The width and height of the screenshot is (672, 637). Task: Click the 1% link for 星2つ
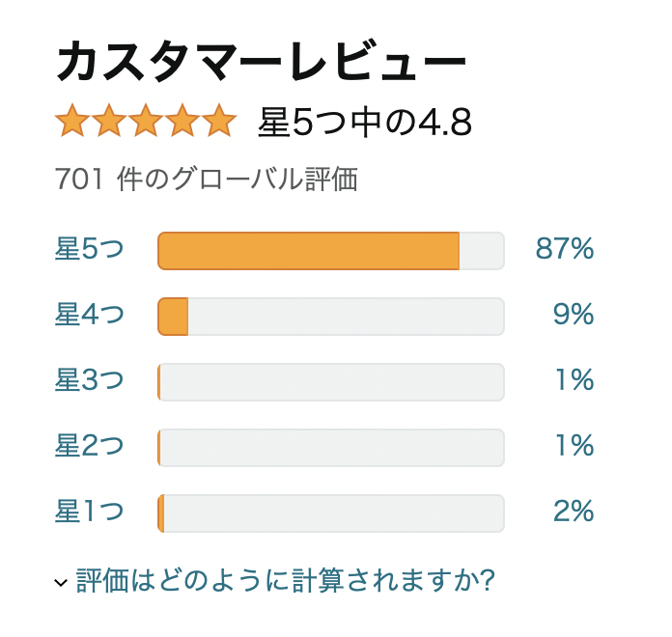[574, 447]
